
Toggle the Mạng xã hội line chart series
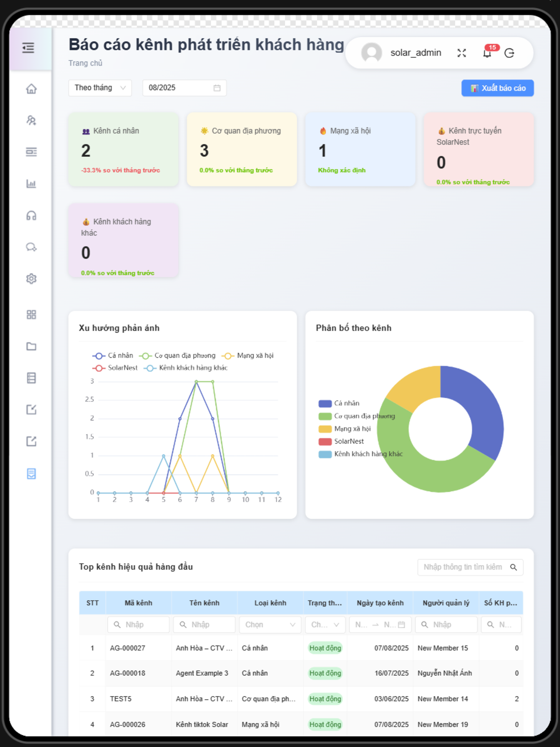(247, 356)
